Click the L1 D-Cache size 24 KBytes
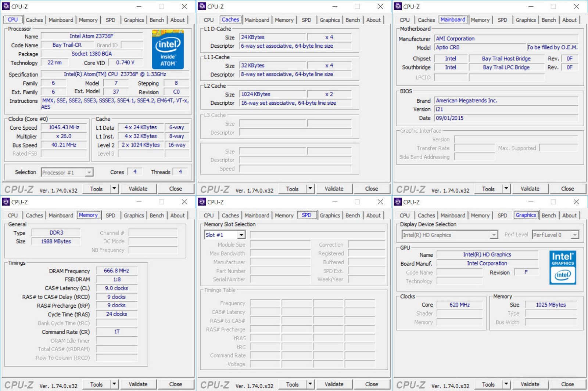 [272, 37]
